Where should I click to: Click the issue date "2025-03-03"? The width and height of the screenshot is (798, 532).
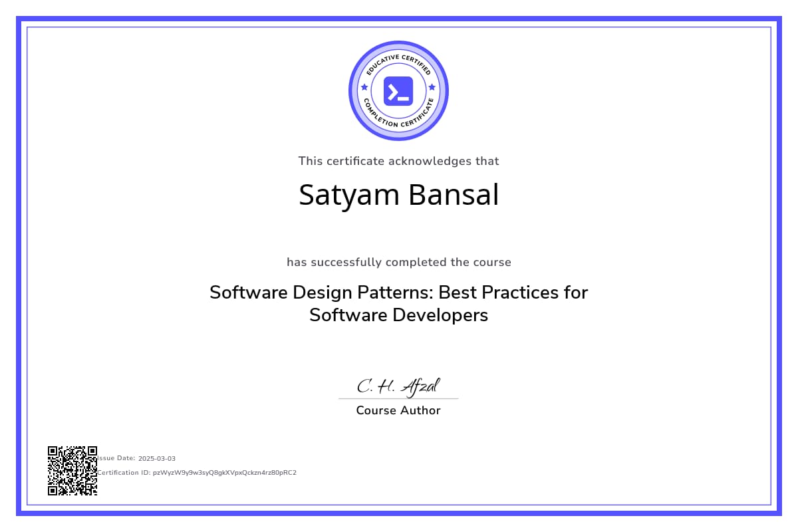pos(157,459)
